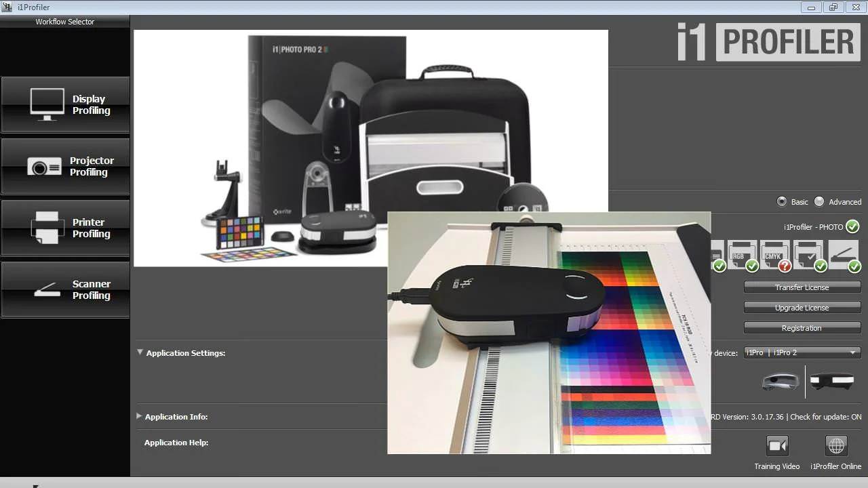Collapse the Application Settings section
Image resolution: width=868 pixels, height=488 pixels.
(140, 352)
